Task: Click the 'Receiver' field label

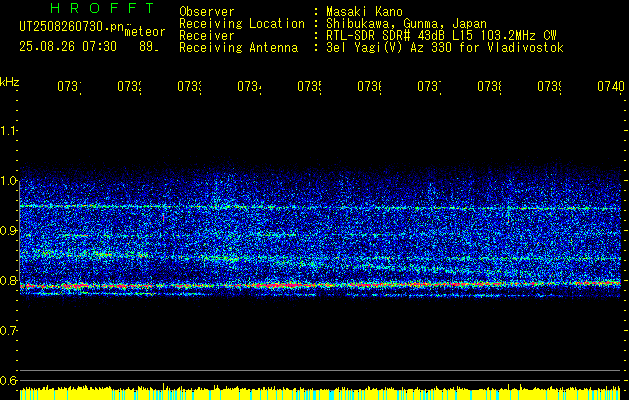Action: click(207, 36)
